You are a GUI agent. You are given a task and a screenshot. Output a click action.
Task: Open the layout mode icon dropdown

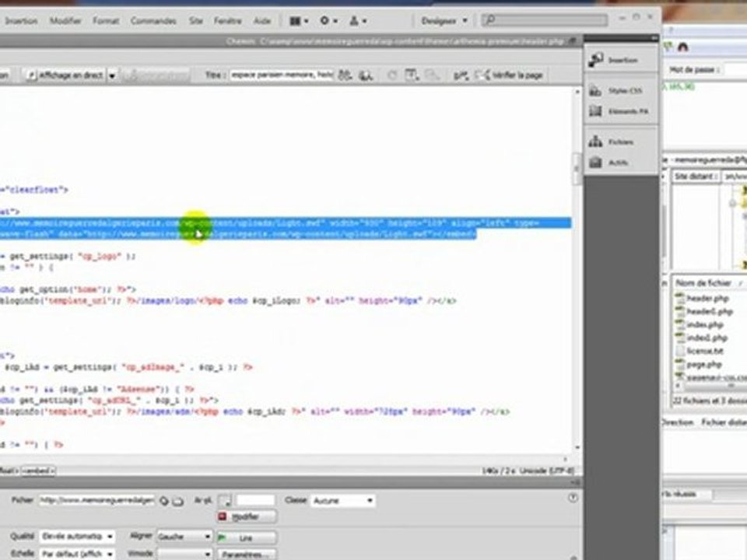coord(299,21)
